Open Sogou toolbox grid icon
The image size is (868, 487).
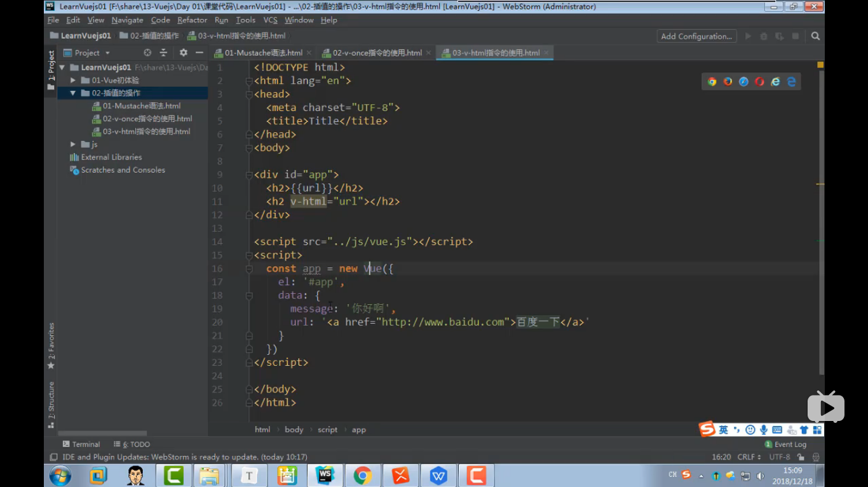817,430
